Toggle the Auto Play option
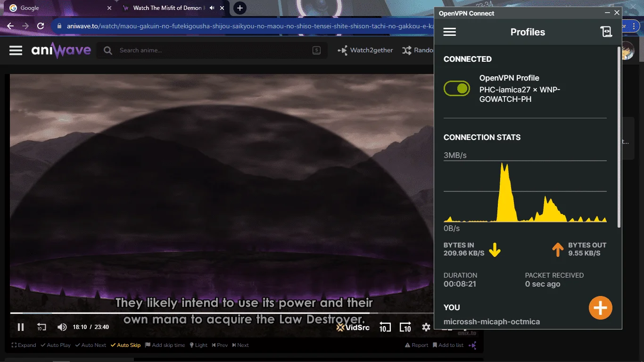Screen dimensions: 644x362 coord(56,345)
